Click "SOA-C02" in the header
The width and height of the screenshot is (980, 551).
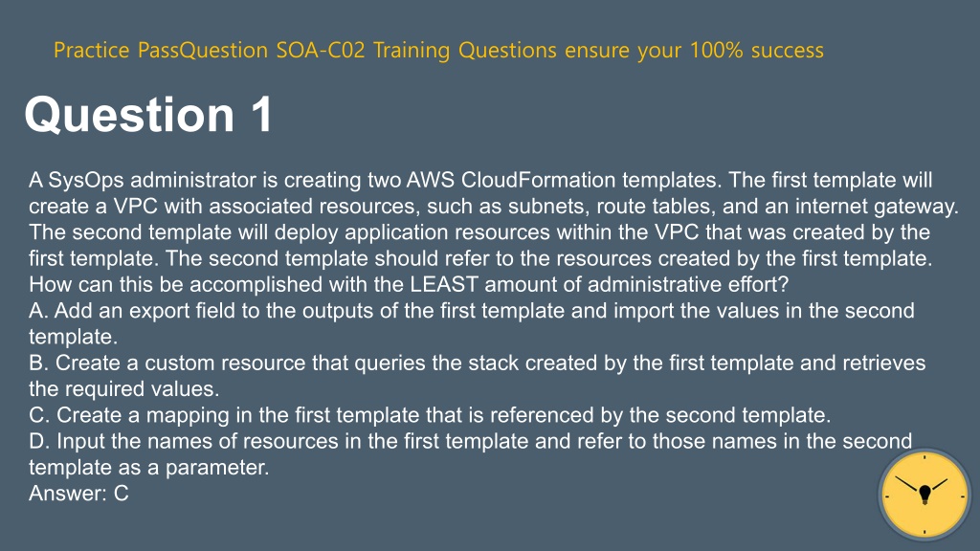(321, 50)
